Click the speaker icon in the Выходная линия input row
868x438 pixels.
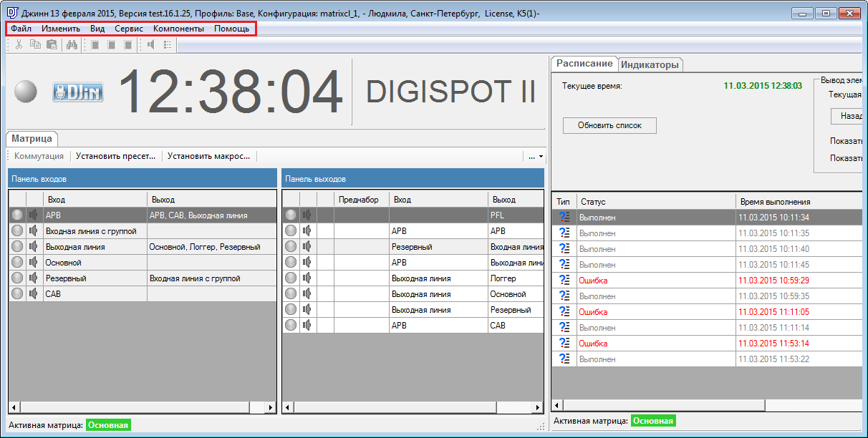[34, 246]
